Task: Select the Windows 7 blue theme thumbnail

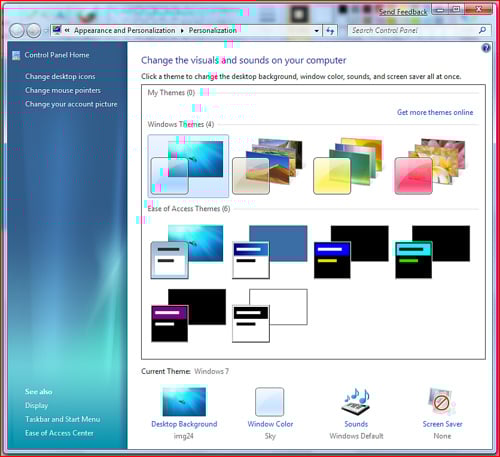Action: point(188,166)
